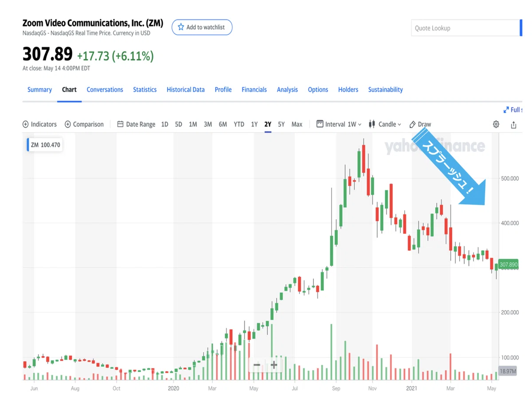Click the Add to watchlist button
The height and width of the screenshot is (404, 532).
point(202,27)
